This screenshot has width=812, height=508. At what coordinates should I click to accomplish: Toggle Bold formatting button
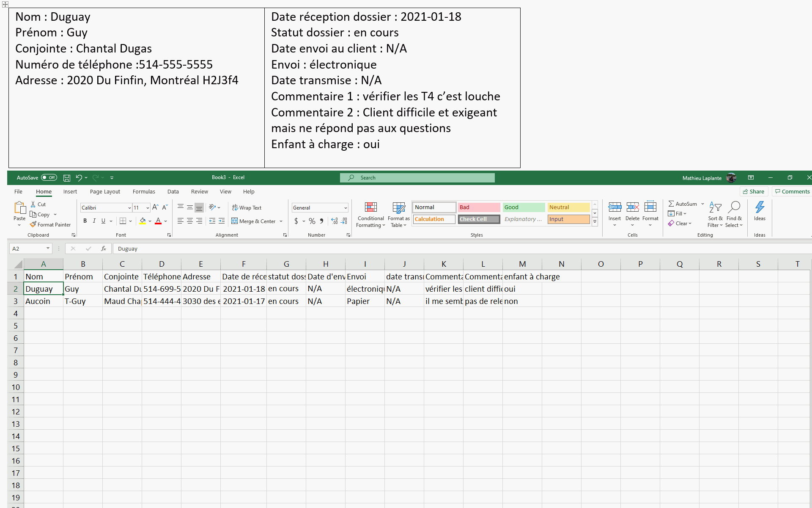[x=85, y=221]
